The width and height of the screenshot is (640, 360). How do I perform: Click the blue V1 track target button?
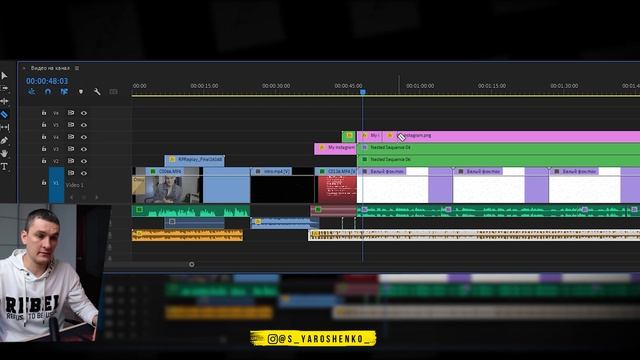click(56, 184)
